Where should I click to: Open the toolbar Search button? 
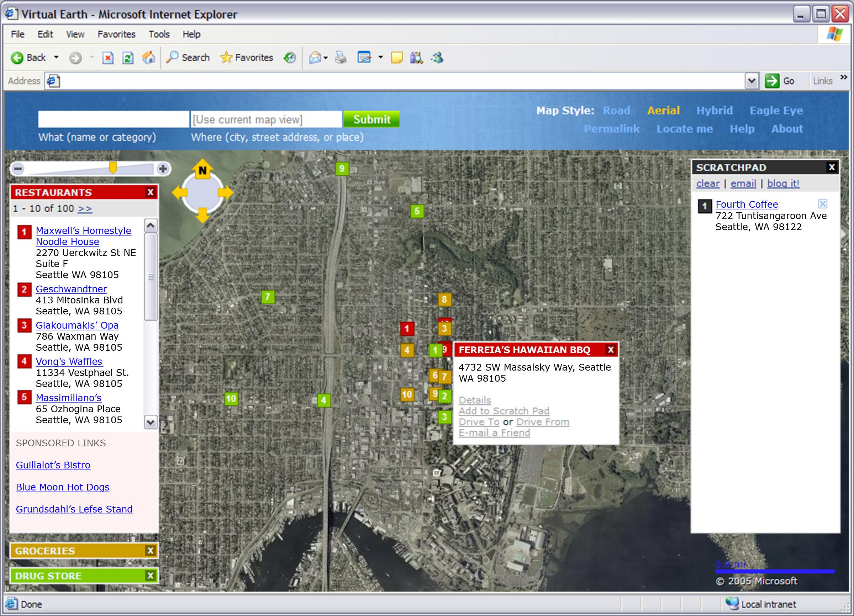pyautogui.click(x=188, y=58)
